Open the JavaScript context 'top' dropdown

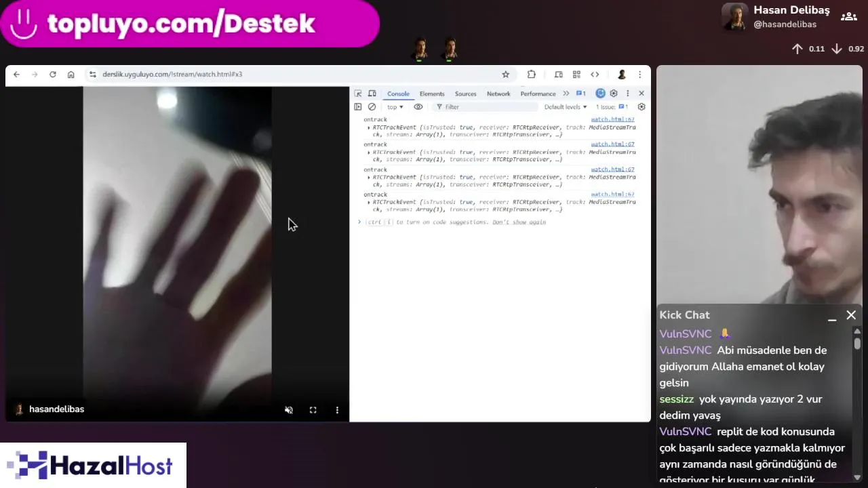[395, 107]
